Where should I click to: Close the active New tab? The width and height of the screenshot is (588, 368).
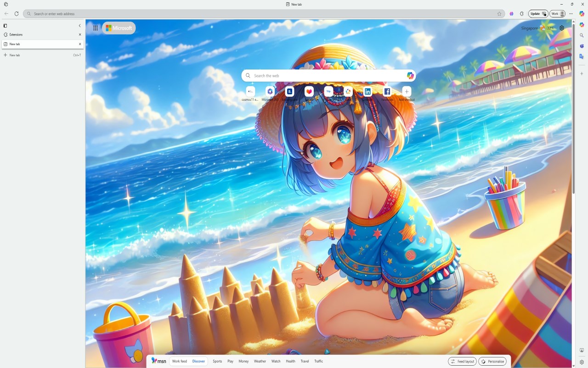(80, 44)
